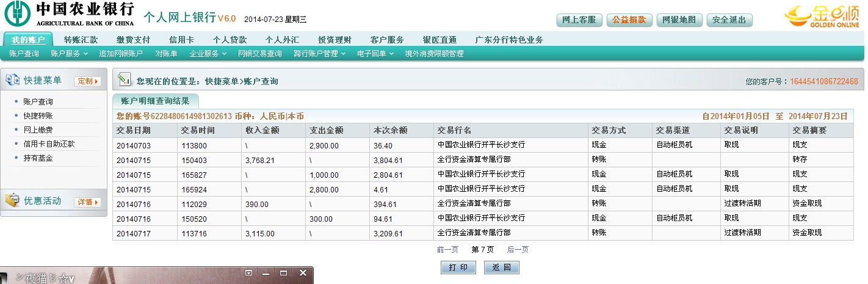Screen dimensions: 868x284
Task: Click the 定制 button in quick menu
Action: (87, 81)
